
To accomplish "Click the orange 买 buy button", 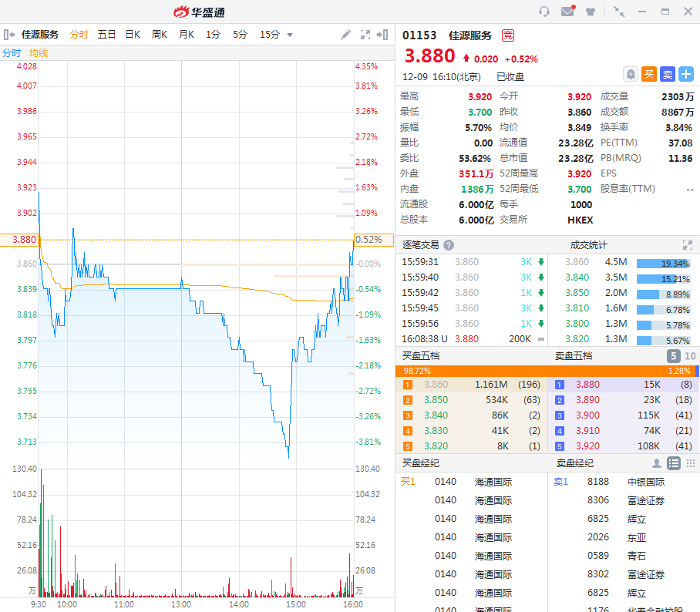I will coord(648,74).
